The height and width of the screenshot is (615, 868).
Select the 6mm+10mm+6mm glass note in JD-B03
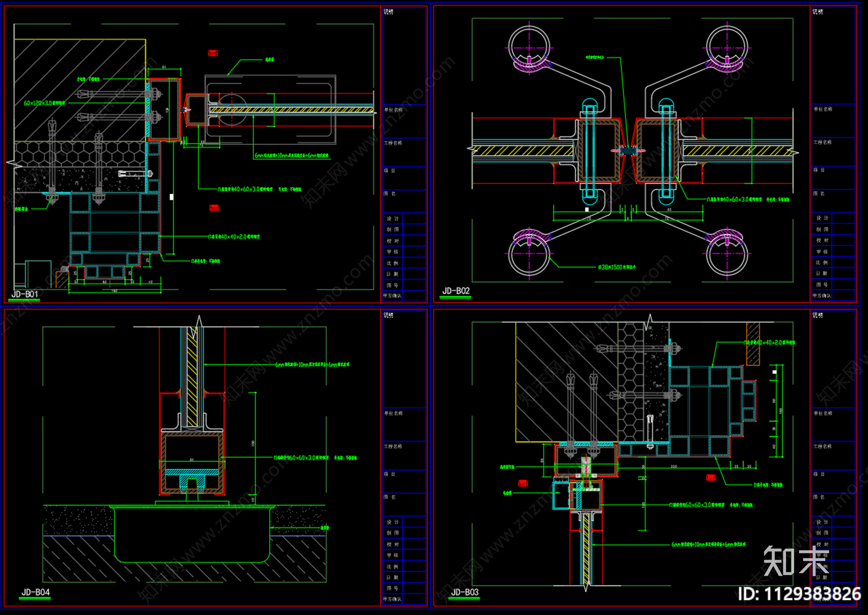point(709,544)
